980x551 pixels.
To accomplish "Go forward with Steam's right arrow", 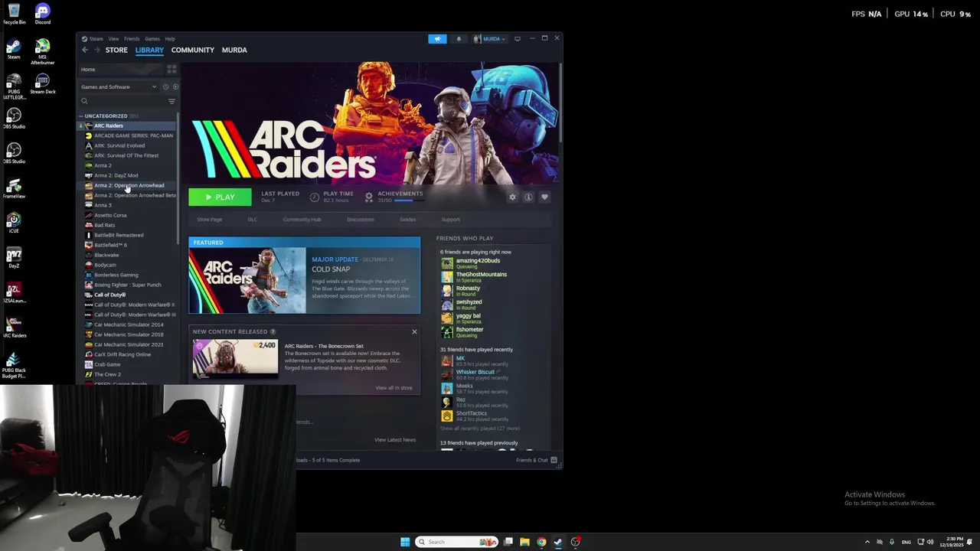I will point(96,50).
